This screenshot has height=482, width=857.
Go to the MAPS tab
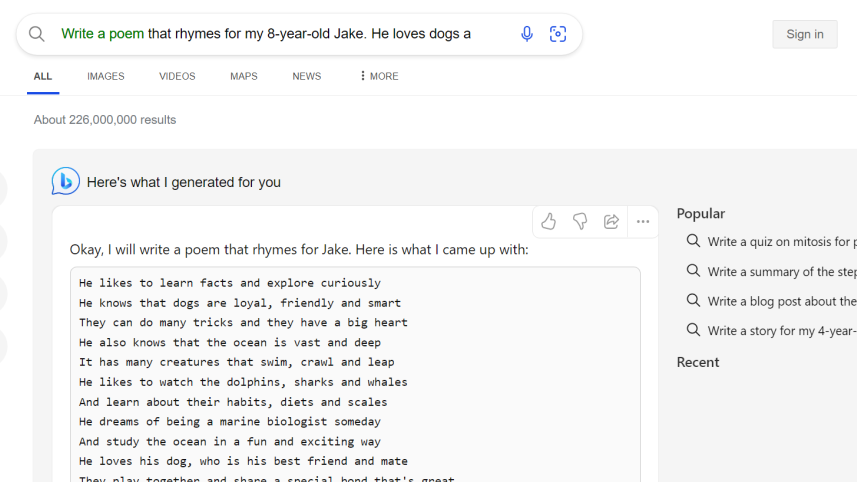tap(243, 76)
